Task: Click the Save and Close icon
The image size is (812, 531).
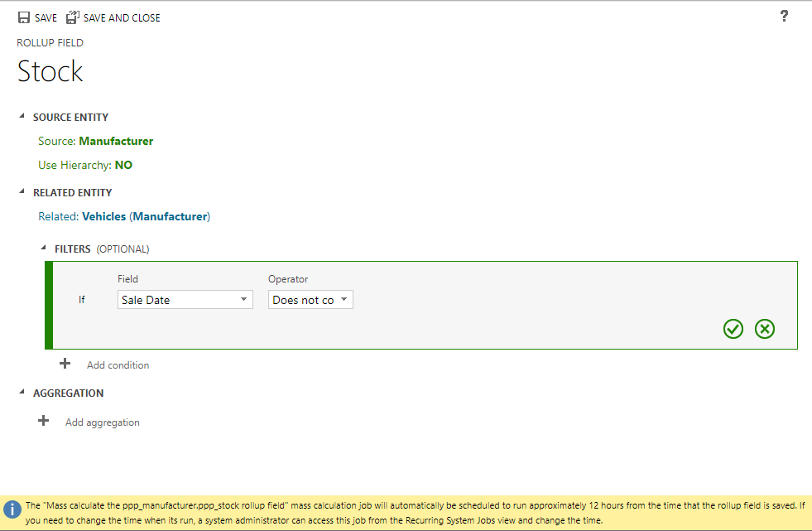Action: [x=73, y=17]
